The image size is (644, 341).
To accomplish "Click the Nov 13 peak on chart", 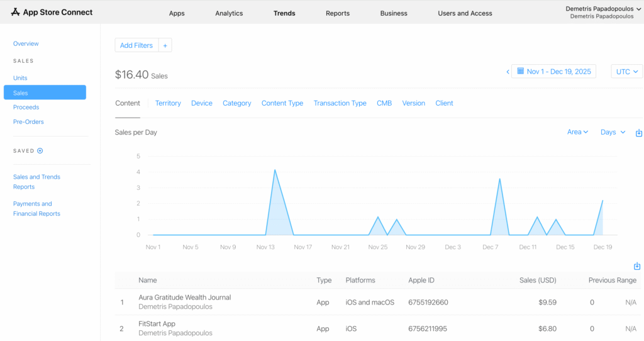I will (x=275, y=170).
